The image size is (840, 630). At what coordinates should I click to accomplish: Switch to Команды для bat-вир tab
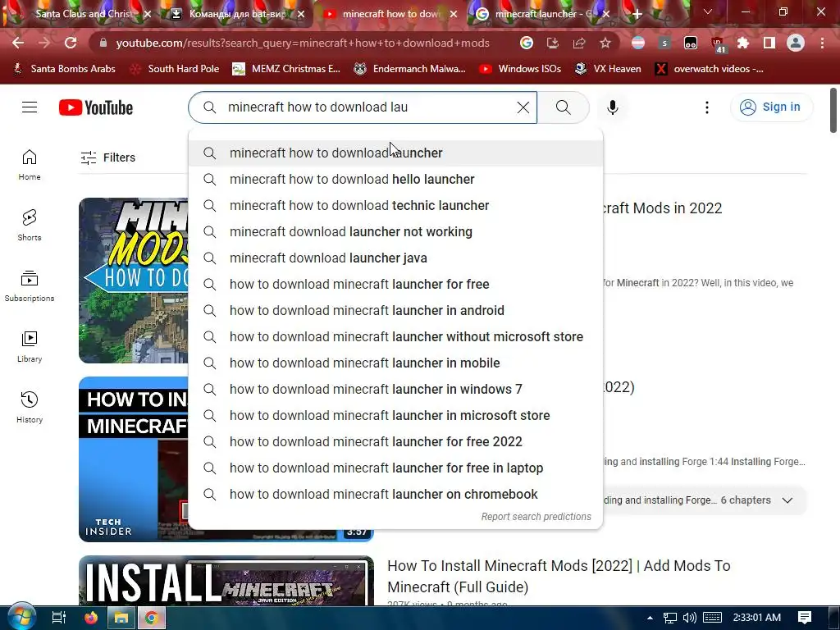pos(232,14)
